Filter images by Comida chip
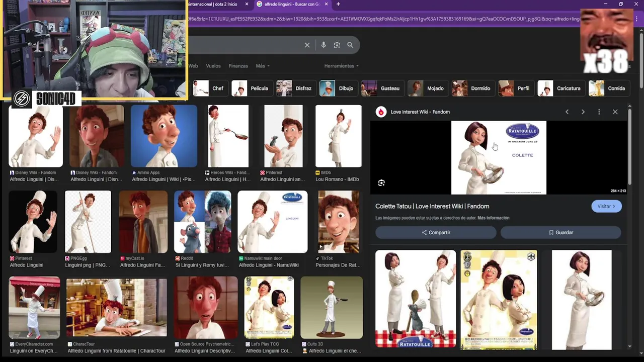Screen dimensions: 644x362 (x=609, y=88)
